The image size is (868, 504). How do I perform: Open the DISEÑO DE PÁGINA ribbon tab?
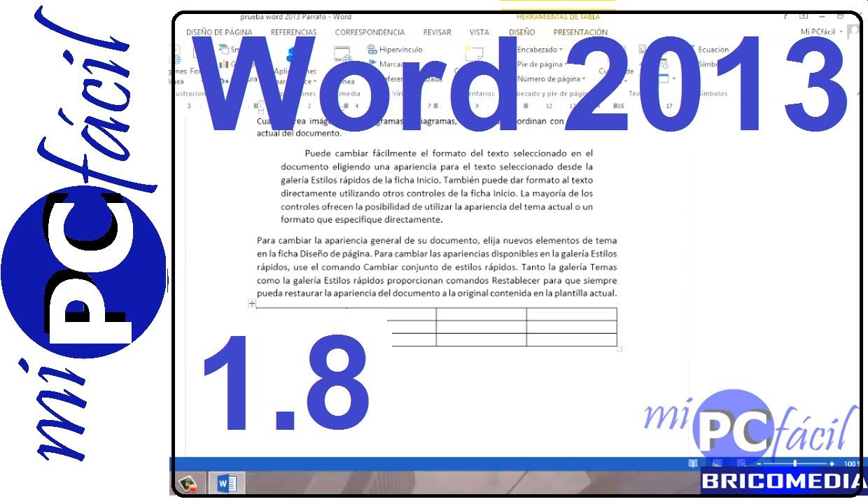pyautogui.click(x=219, y=32)
